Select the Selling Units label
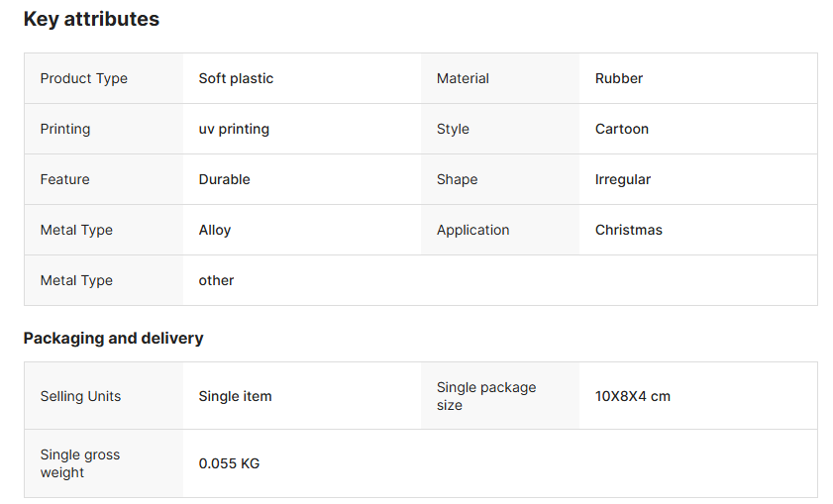 click(x=80, y=396)
